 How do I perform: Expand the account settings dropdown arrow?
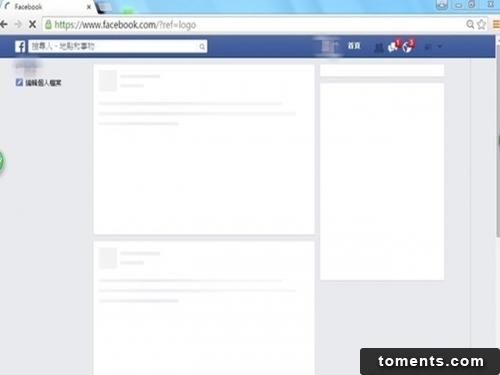440,47
